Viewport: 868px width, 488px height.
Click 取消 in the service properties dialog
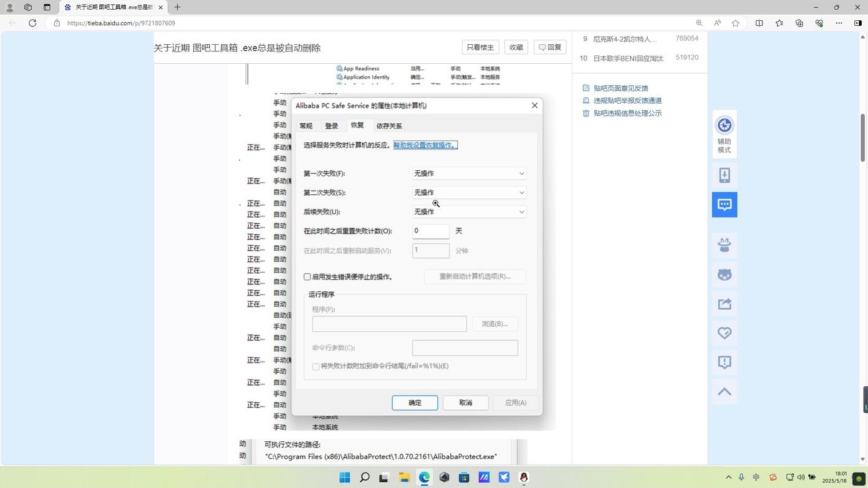[466, 403]
